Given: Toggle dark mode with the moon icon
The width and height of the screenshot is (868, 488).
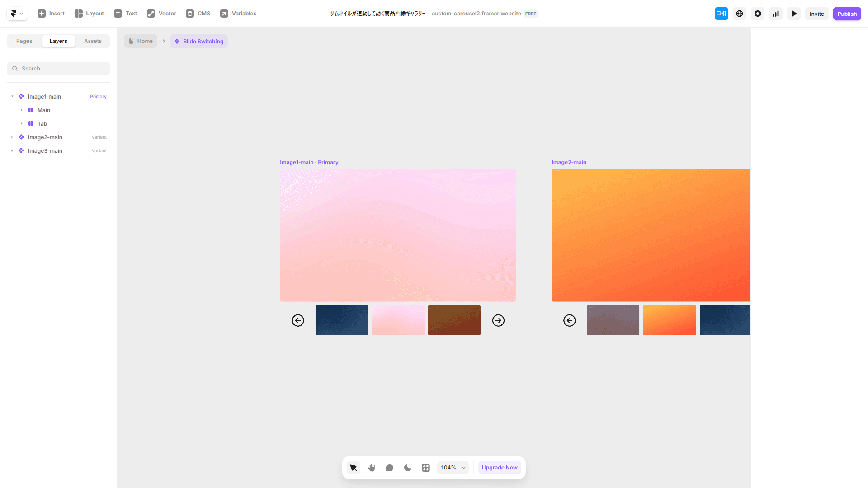Looking at the screenshot, I should coord(408,468).
